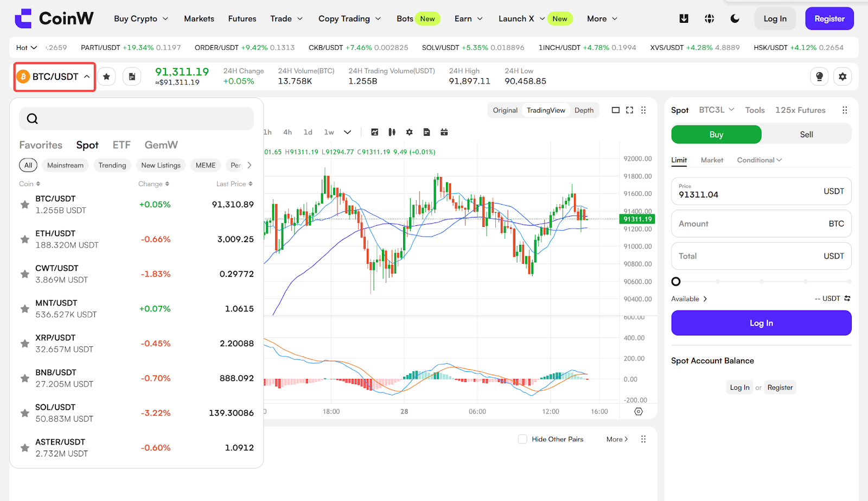Open the language globe icon
Image resolution: width=868 pixels, height=501 pixels.
(709, 18)
